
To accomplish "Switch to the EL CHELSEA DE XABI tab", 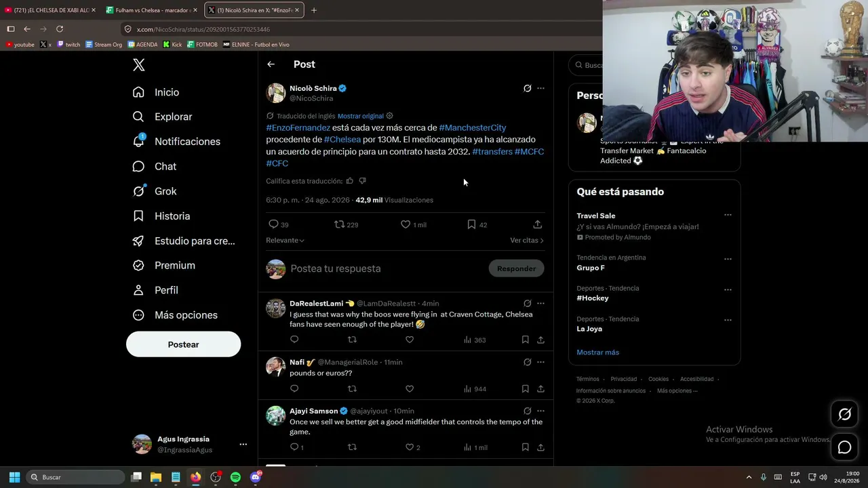I will (50, 10).
